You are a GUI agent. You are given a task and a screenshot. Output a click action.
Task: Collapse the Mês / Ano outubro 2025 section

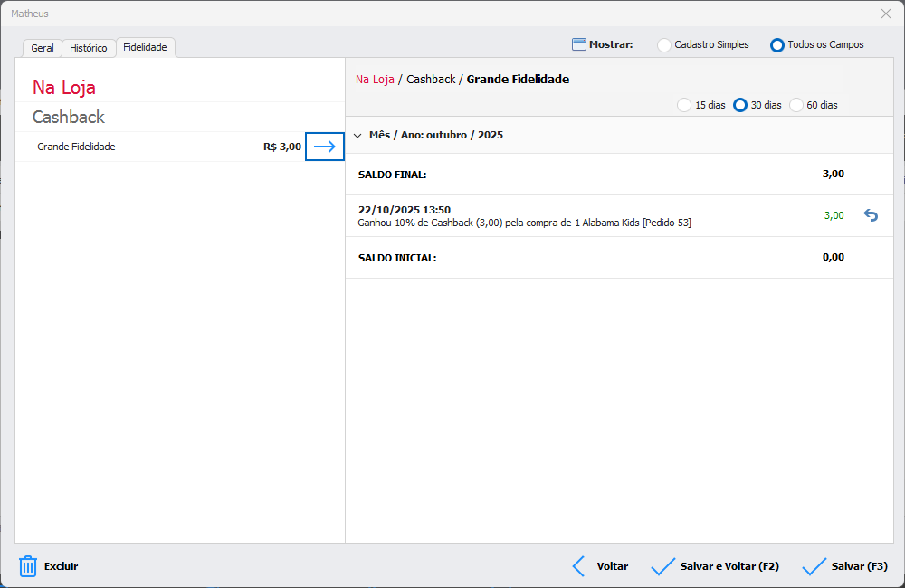coord(357,135)
